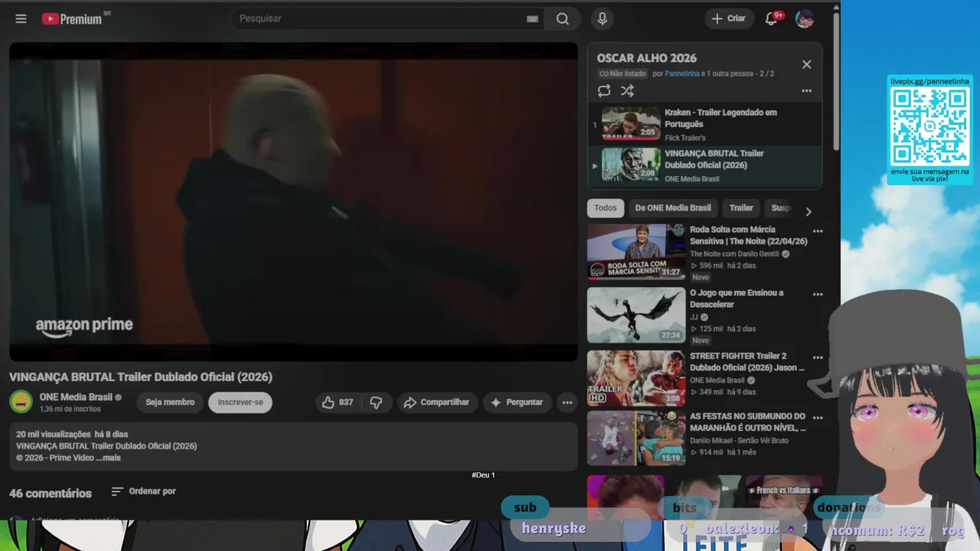Open ONE Media Brasil channel avatar

21,402
